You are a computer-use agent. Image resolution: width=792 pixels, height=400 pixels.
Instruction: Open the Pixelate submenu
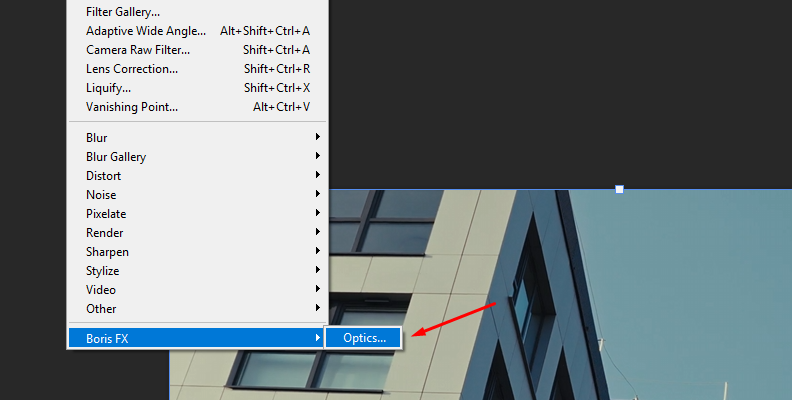coord(197,214)
